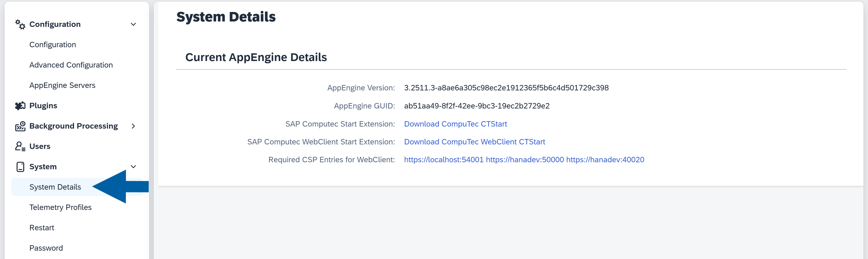Click the System device icon
The height and width of the screenshot is (259, 868).
[20, 166]
